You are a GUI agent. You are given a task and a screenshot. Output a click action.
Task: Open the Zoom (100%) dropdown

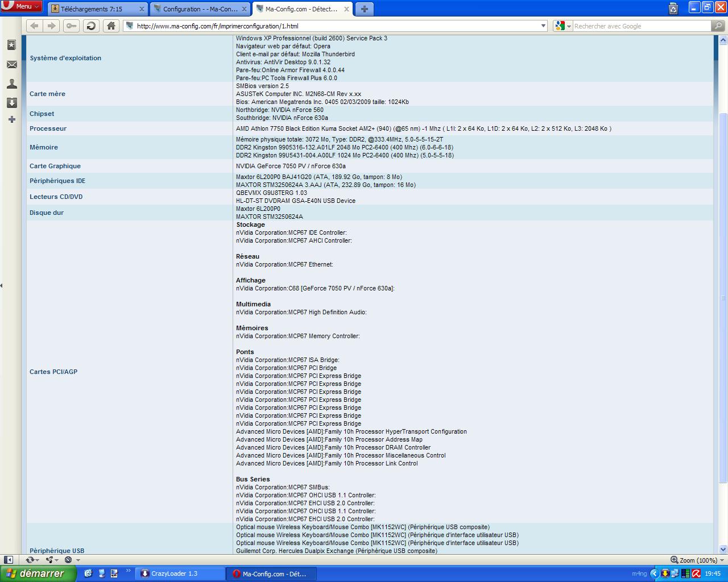pos(697,560)
